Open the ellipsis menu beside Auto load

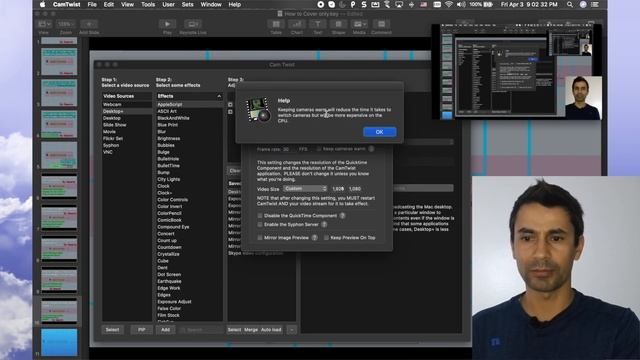point(291,330)
